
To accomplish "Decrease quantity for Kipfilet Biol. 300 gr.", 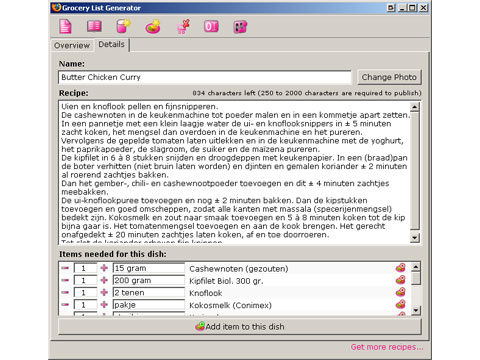I will (x=65, y=280).
